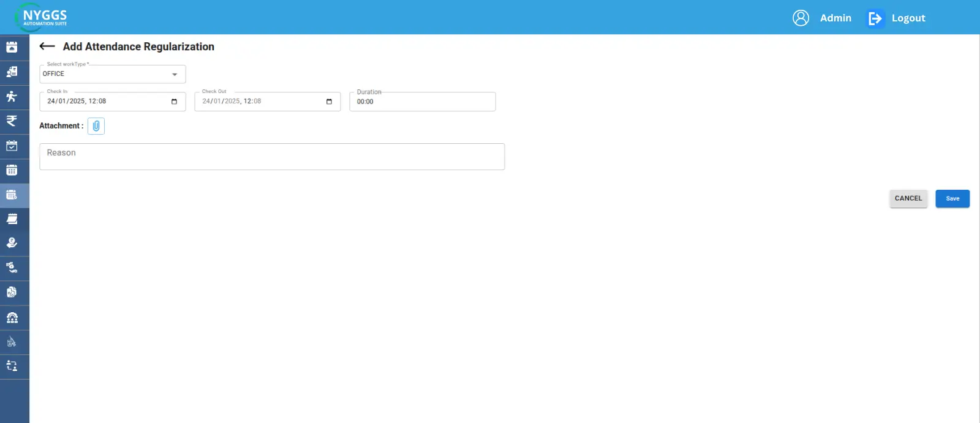Open the hand holding rupee coin icon
Image resolution: width=980 pixels, height=423 pixels.
(12, 243)
